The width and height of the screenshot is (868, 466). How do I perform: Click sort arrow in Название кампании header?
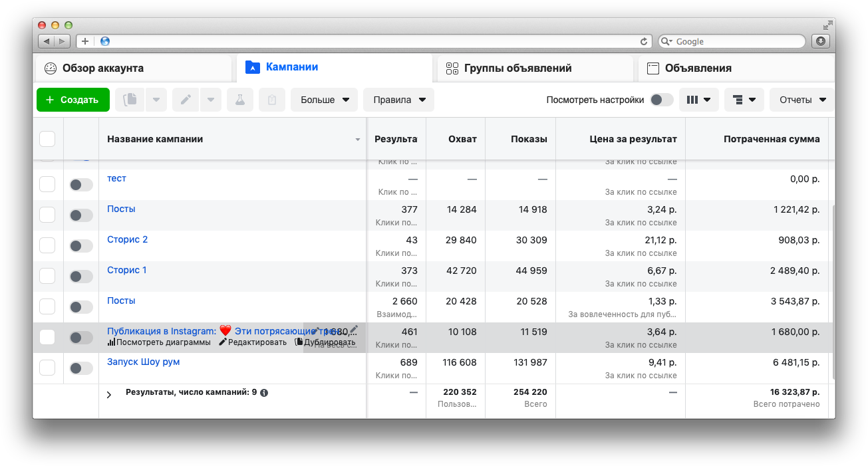[357, 140]
